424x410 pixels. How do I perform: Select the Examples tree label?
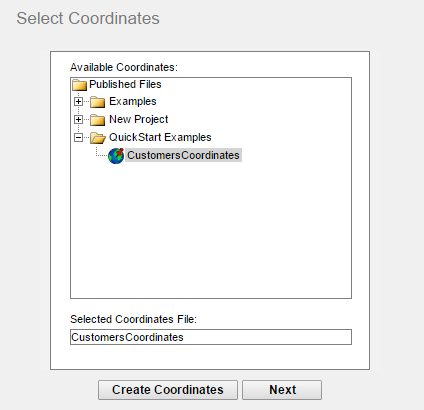tap(133, 101)
